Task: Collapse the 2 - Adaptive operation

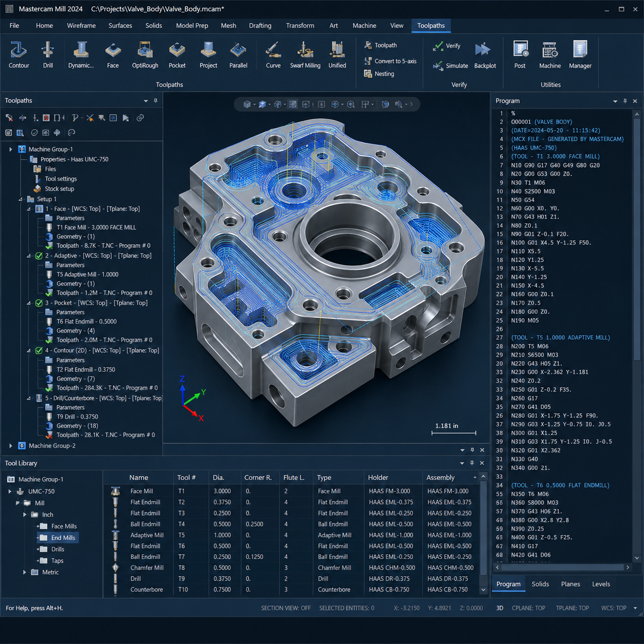Action: (x=29, y=256)
